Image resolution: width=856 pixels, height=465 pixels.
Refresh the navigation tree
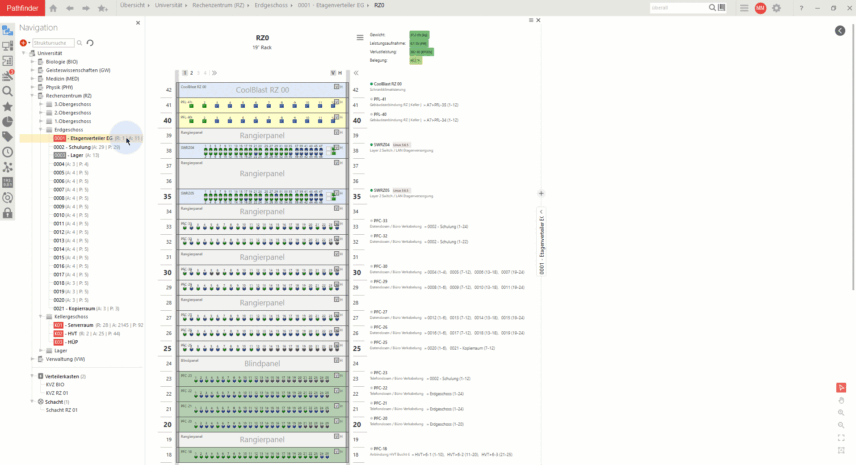pyautogui.click(x=90, y=43)
